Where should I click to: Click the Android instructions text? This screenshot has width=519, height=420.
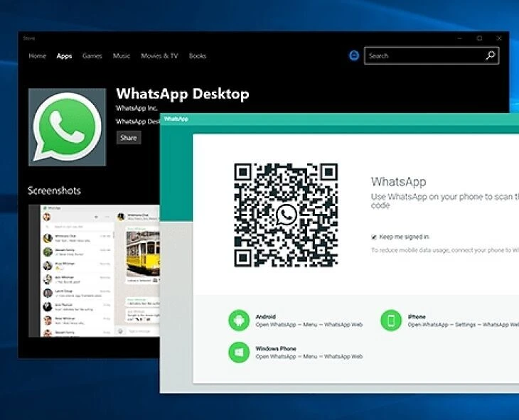309,325
